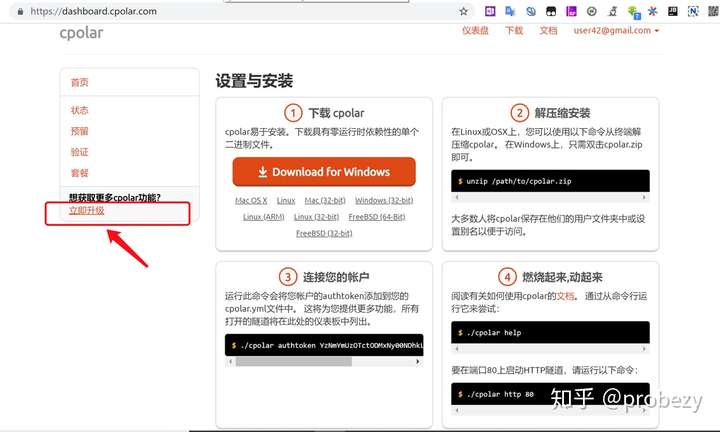720x432 pixels.
Task: Click the ./cpolar help command box
Action: 550,332
